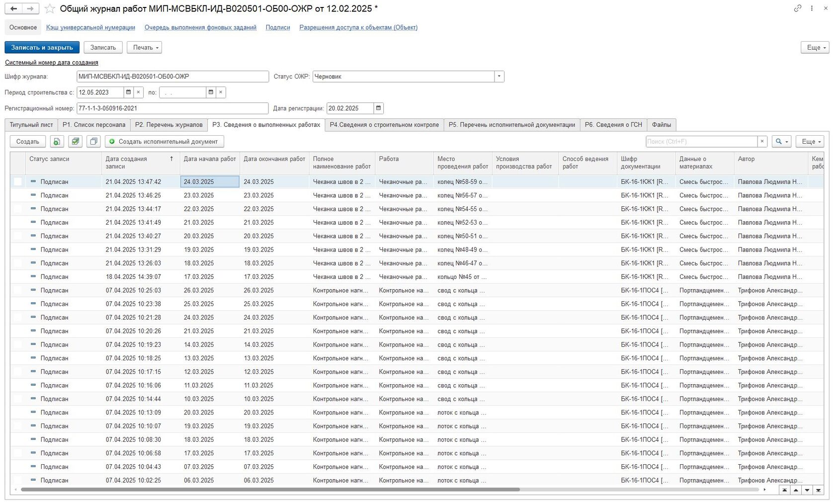Open calendar for Дата регистрации field
Viewport: 835px width, 504px height.
point(378,108)
